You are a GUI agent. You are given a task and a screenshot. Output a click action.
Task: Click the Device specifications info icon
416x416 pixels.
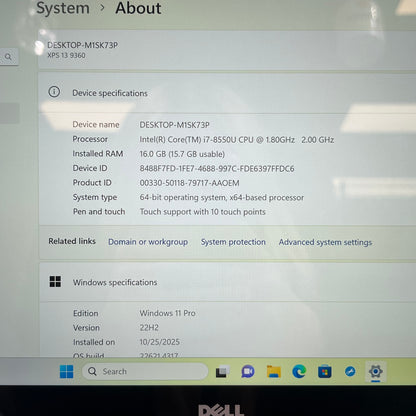(54, 92)
